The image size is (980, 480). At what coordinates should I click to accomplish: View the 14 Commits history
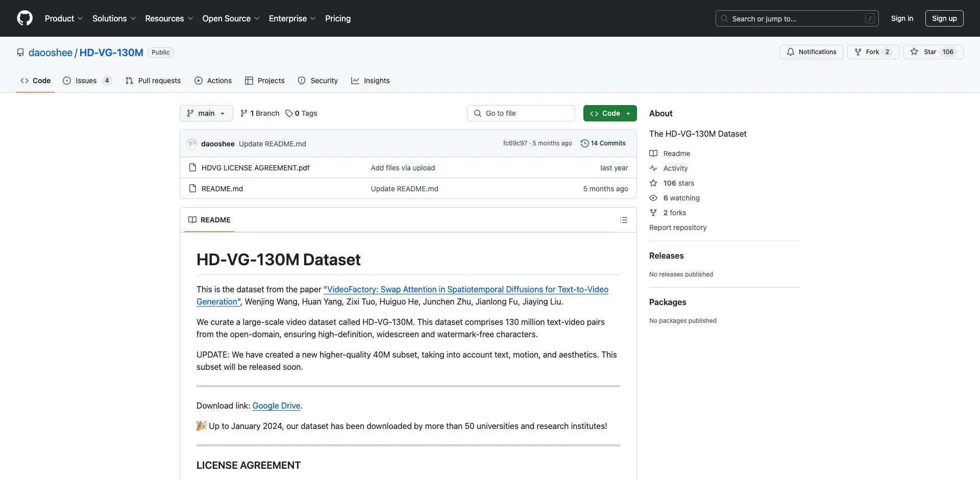pos(603,143)
